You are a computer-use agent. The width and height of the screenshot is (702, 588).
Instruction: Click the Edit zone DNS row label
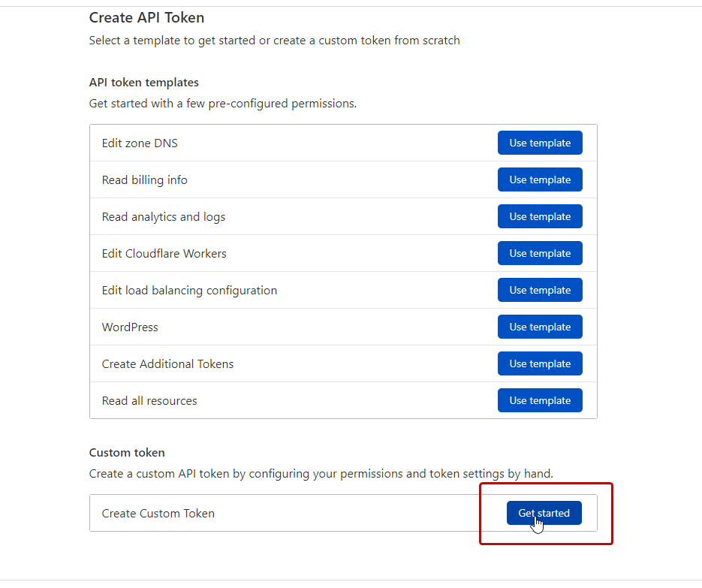(140, 143)
